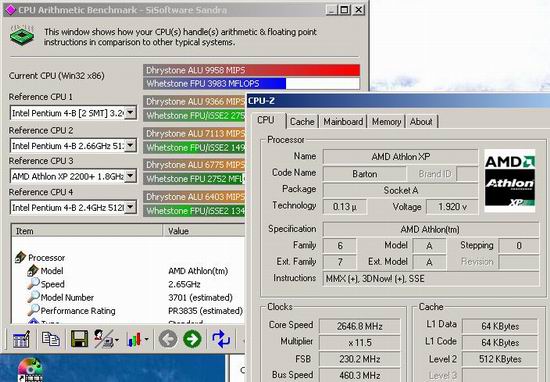550x382 pixels.
Task: Click the Performance Rating row
Action: pyautogui.click(x=128, y=311)
